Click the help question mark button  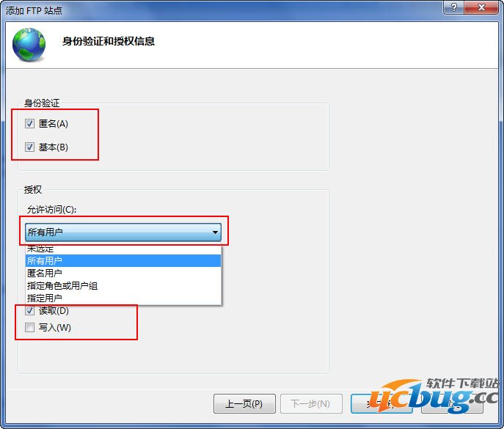453,7
